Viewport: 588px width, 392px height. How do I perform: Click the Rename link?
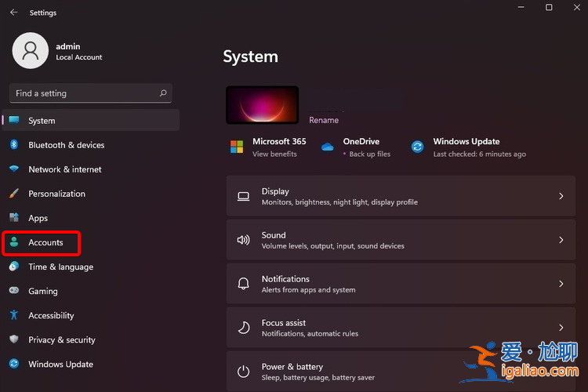coord(324,120)
